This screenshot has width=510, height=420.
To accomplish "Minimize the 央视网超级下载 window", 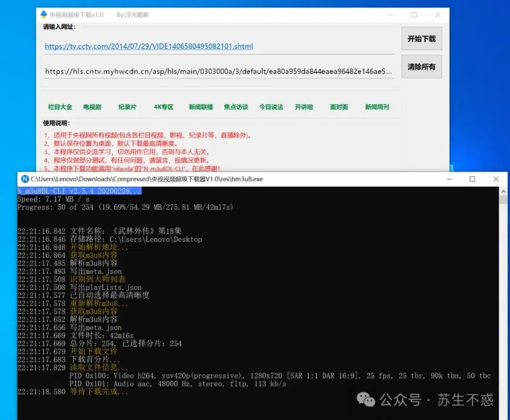I will 391,15.
